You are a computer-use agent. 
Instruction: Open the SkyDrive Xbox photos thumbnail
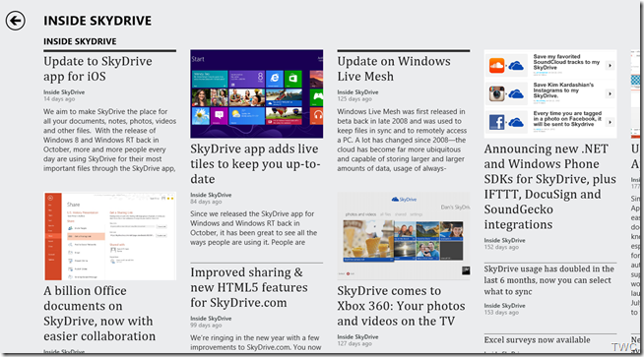click(404, 236)
